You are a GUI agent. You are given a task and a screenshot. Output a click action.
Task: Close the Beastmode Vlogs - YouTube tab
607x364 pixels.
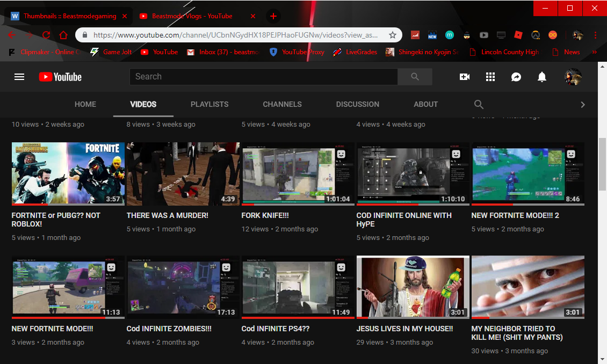click(x=253, y=16)
